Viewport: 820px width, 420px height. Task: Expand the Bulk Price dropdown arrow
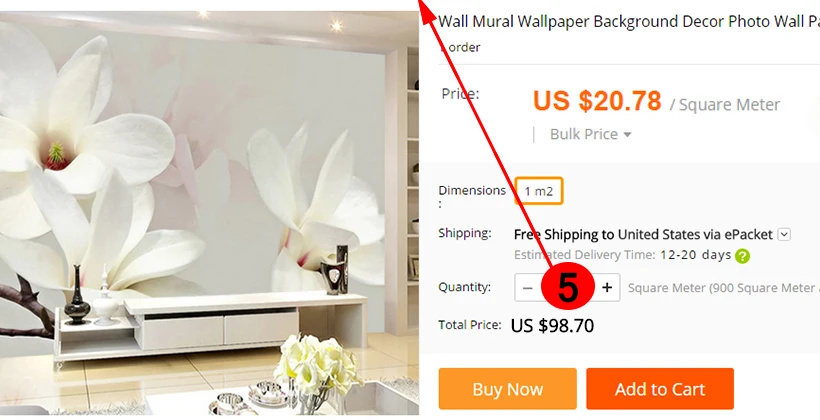pos(628,135)
